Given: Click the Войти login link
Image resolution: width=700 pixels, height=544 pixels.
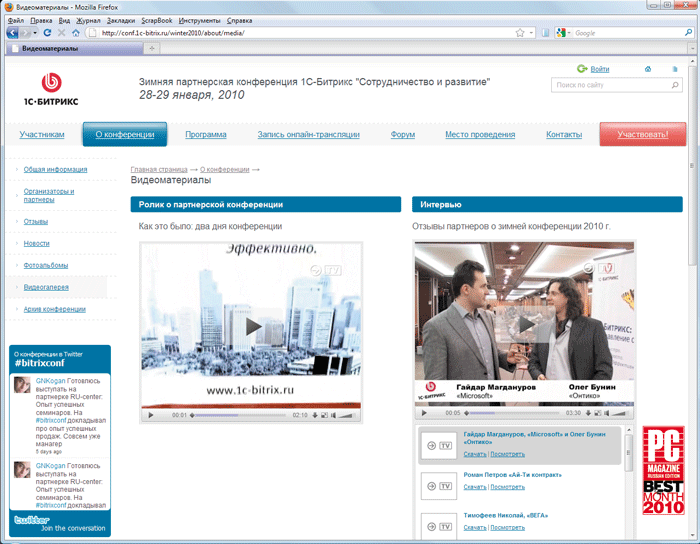Looking at the screenshot, I should tap(600, 69).
